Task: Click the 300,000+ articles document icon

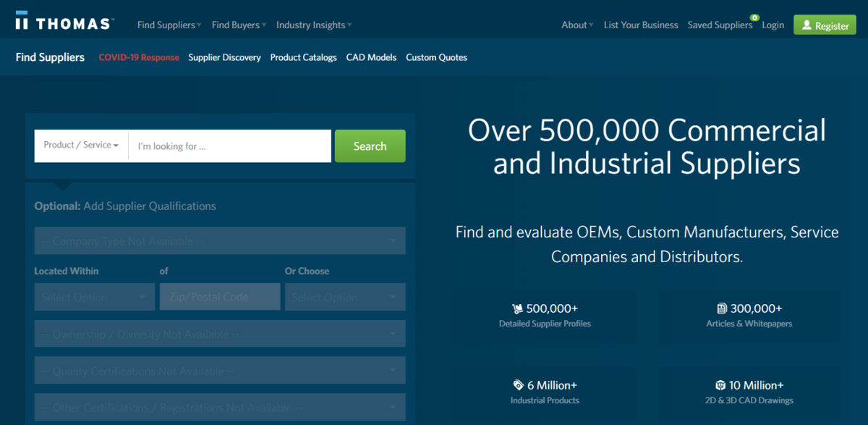Action: 721,308
